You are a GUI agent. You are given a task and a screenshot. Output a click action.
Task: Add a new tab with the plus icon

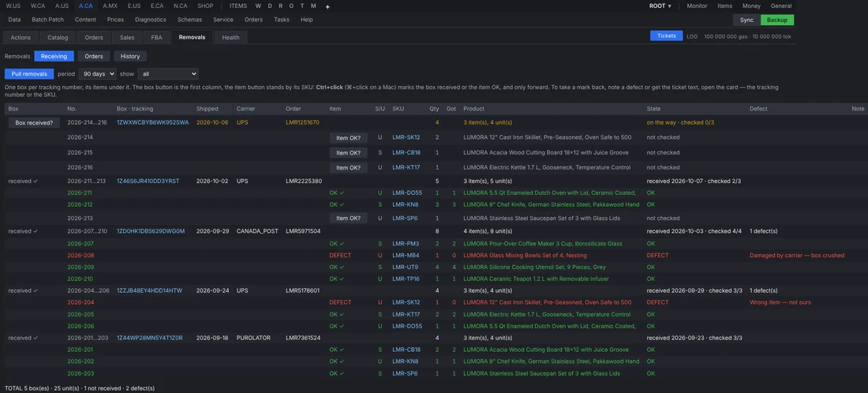coord(327,6)
